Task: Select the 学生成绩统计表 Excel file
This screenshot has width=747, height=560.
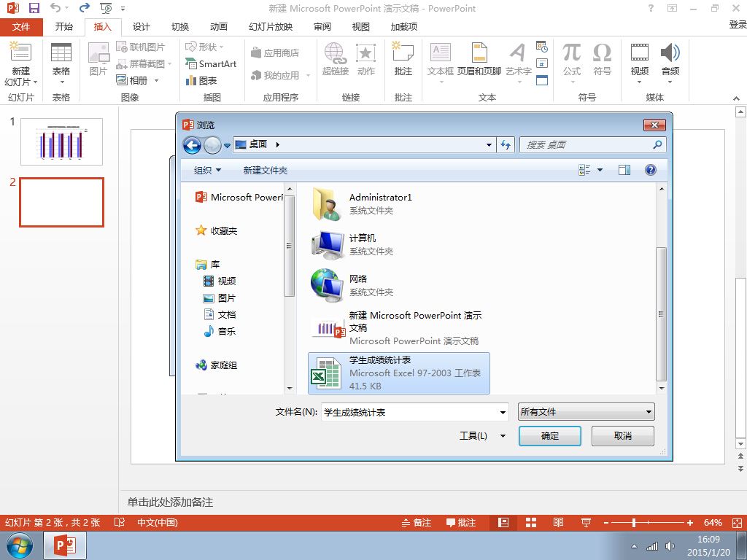Action: coord(399,373)
